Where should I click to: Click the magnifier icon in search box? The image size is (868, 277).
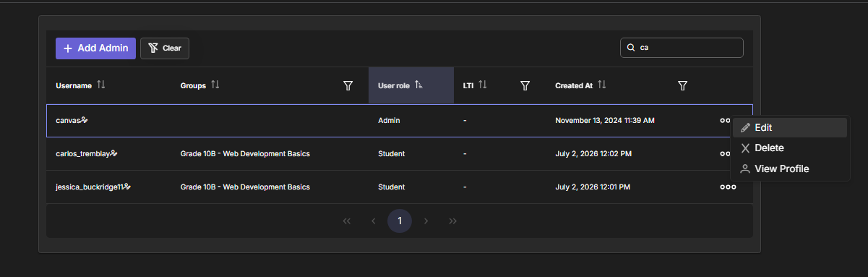pos(631,48)
